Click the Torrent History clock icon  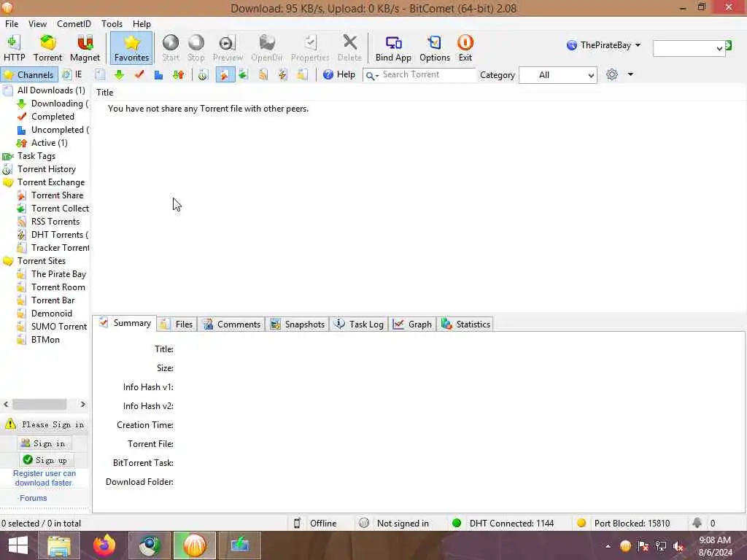pos(203,75)
